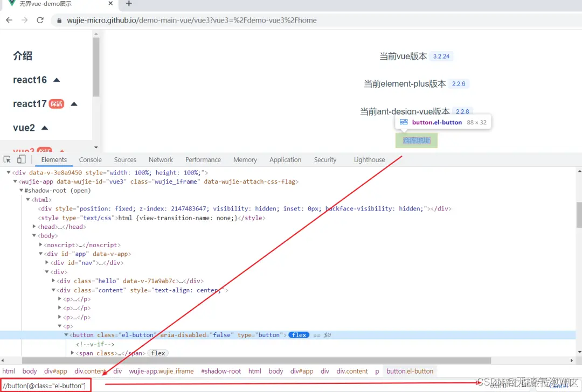Click the 仓库地址 el-button

click(x=417, y=141)
